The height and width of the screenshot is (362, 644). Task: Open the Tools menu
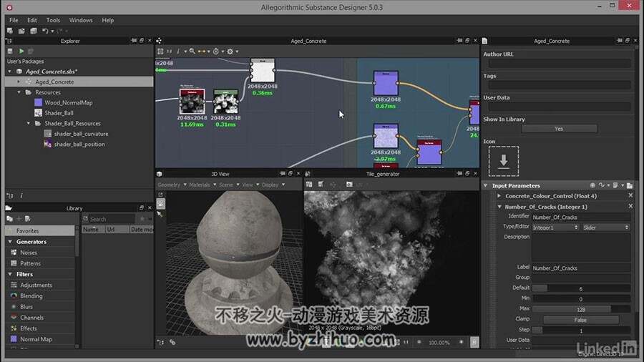point(53,20)
